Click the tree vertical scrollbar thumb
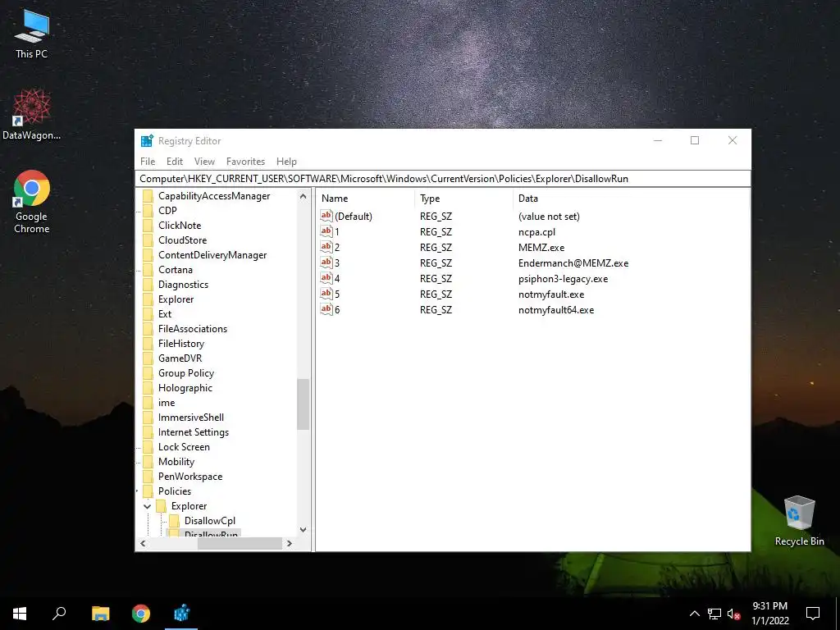Viewport: 840px width, 630px height. click(x=304, y=404)
